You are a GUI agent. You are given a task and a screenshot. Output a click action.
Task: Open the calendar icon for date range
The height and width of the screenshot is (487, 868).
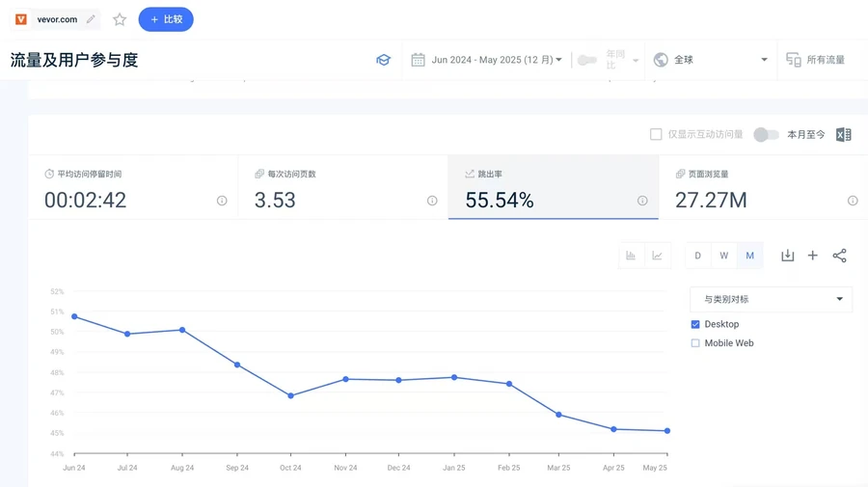coord(418,60)
